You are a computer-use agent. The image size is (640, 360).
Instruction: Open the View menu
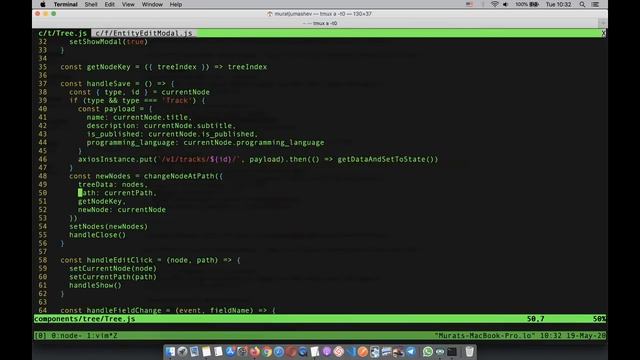coord(128,4)
